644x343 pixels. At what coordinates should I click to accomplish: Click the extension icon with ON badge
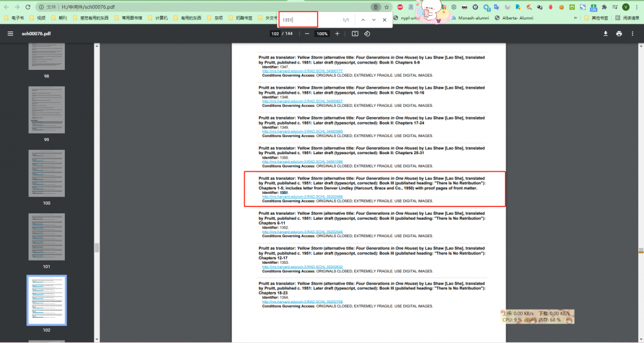(x=594, y=8)
